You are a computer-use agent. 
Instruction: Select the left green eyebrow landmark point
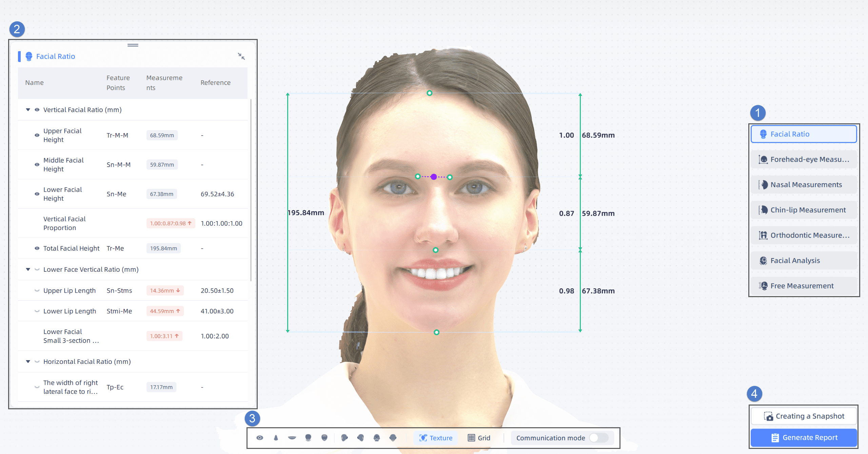point(418,177)
